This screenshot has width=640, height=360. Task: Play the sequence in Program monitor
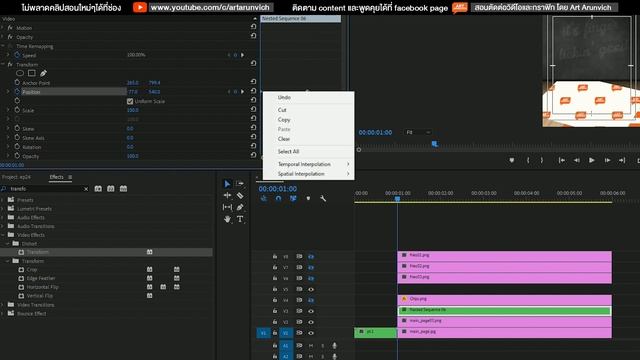(x=591, y=160)
